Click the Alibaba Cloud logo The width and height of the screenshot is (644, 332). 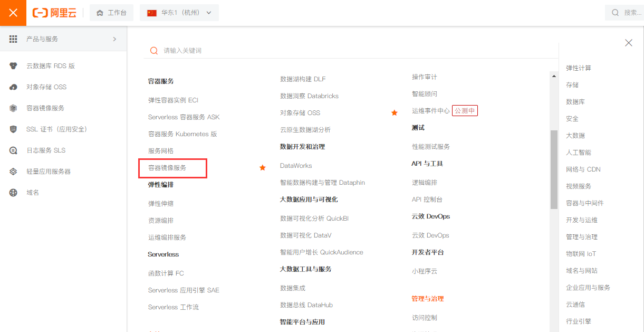pyautogui.click(x=54, y=13)
